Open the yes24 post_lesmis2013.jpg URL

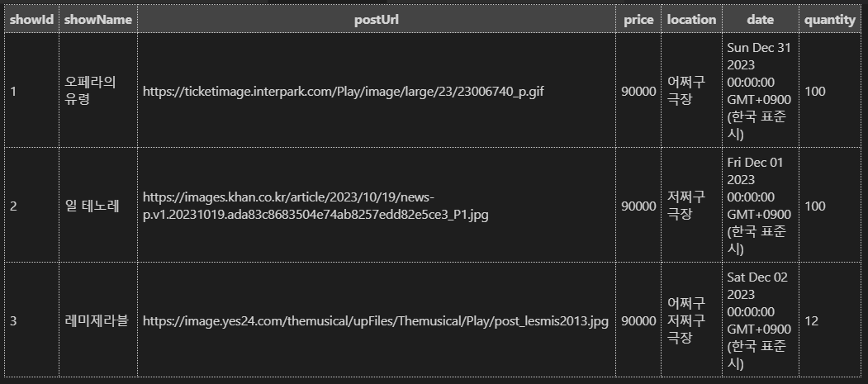click(x=376, y=321)
